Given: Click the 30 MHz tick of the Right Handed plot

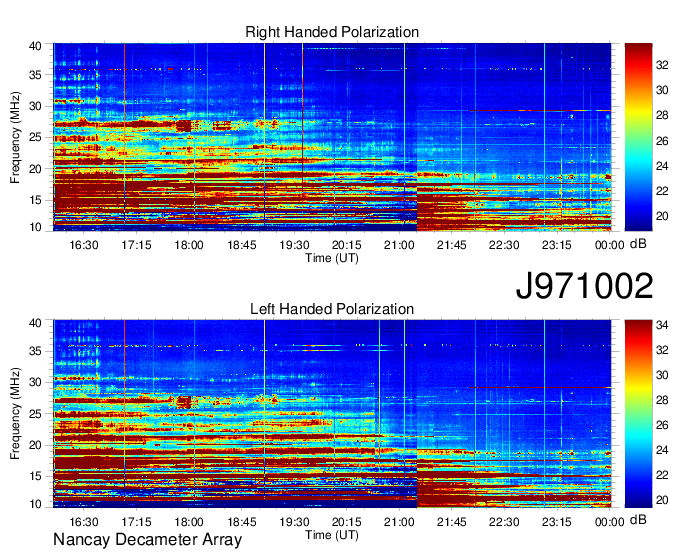Looking at the screenshot, I should 35,106.
